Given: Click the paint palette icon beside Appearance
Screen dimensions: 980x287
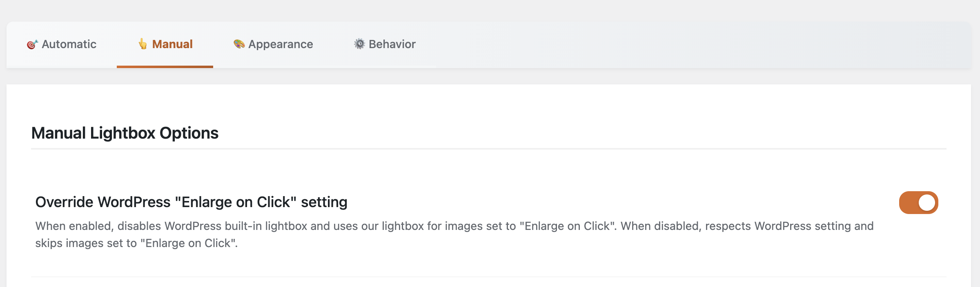Looking at the screenshot, I should click(239, 44).
